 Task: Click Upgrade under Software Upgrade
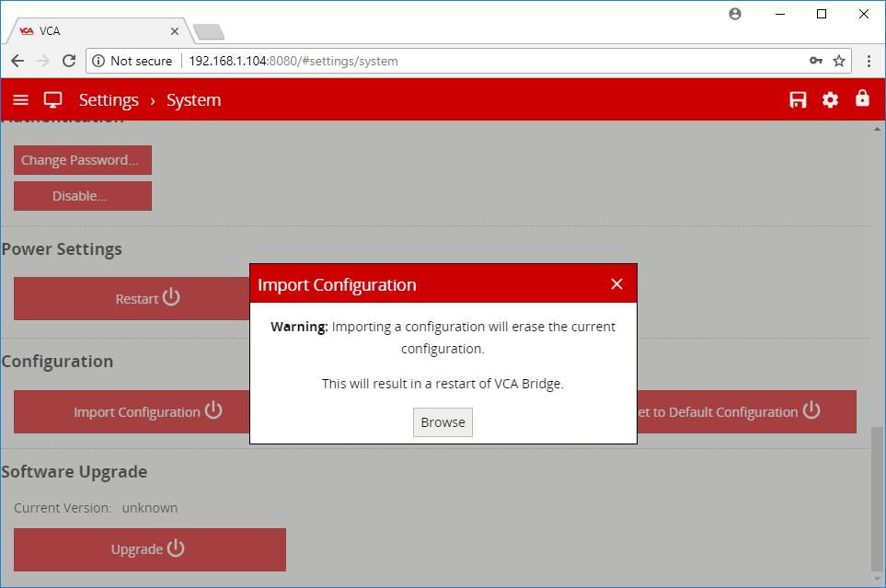click(x=149, y=548)
